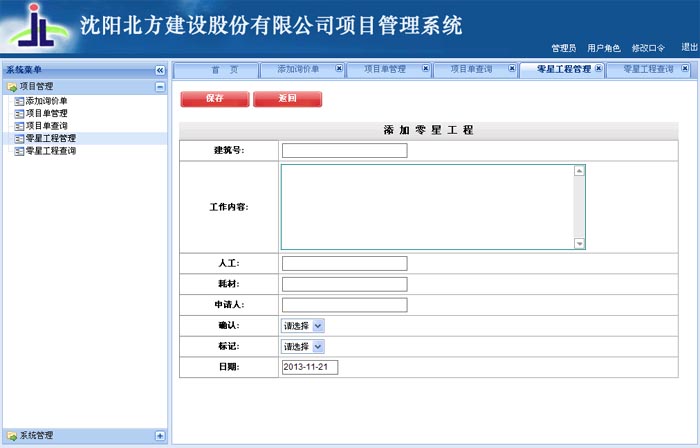700x448 pixels.
Task: Click the 建筑号 input field
Action: point(344,151)
